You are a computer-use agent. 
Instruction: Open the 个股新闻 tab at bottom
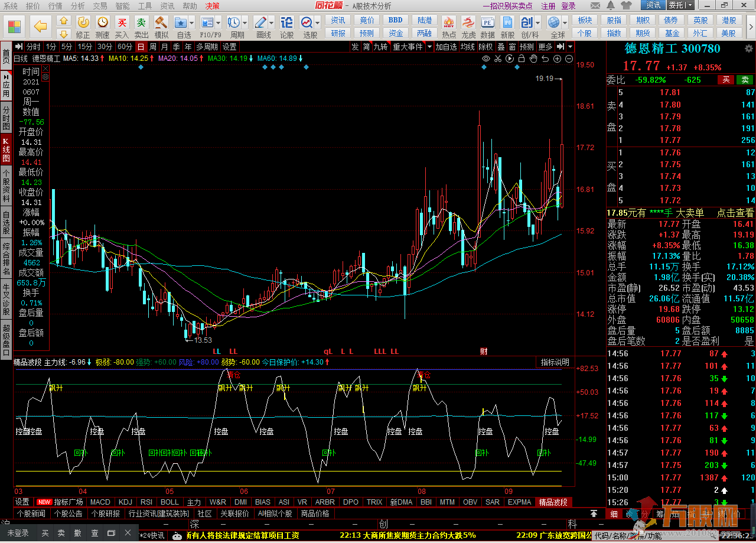click(x=30, y=513)
